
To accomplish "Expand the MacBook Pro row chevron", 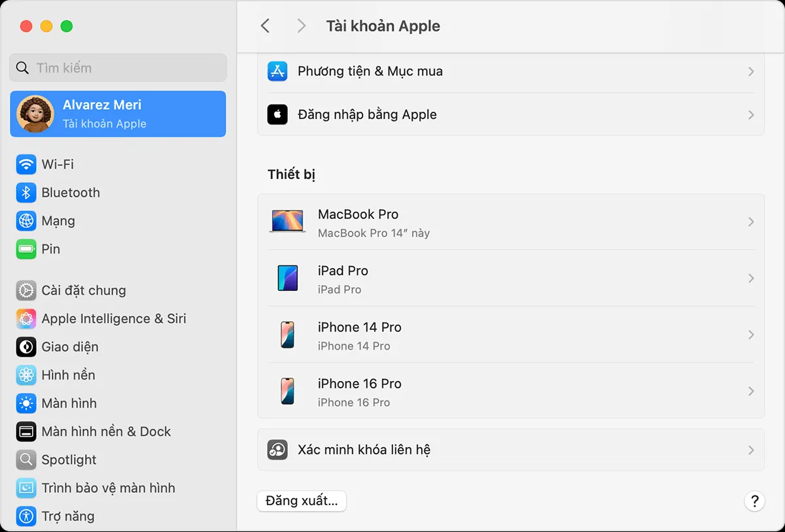I will (750, 222).
